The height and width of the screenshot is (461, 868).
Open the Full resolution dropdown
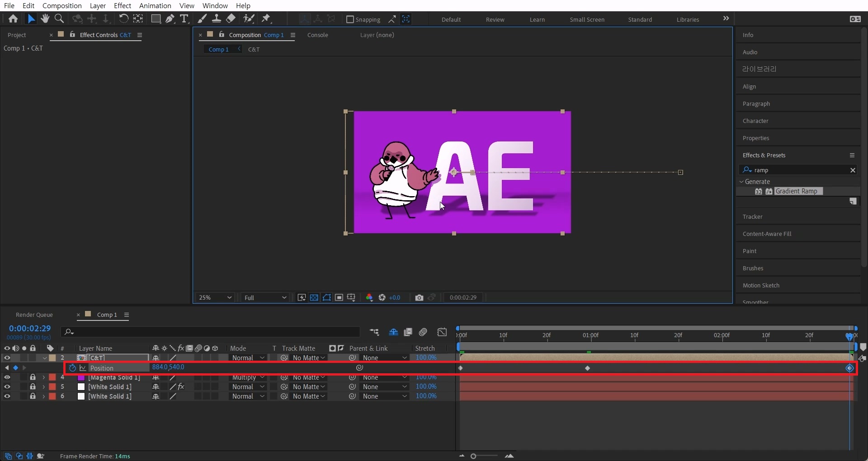coord(265,297)
